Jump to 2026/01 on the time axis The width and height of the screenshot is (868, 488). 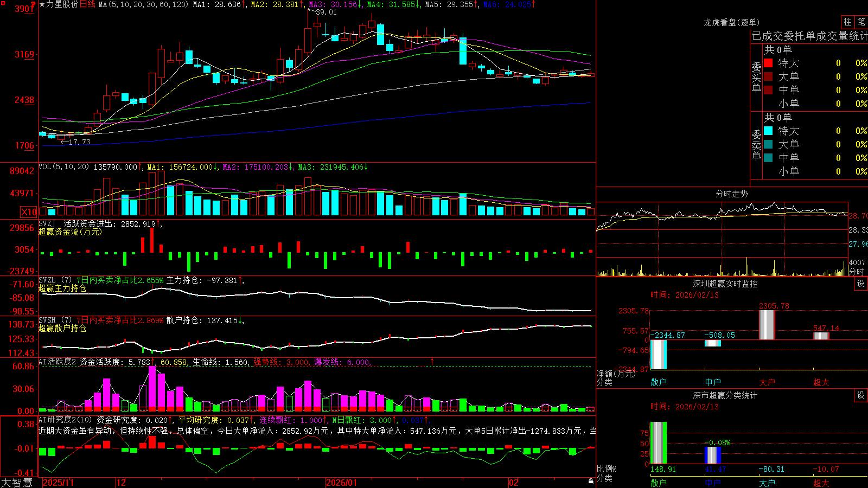click(x=341, y=483)
